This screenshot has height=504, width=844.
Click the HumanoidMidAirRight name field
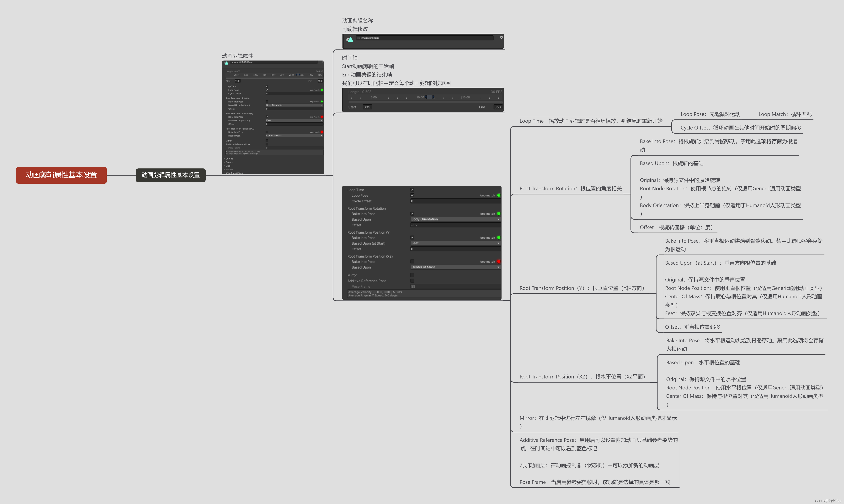click(x=274, y=62)
